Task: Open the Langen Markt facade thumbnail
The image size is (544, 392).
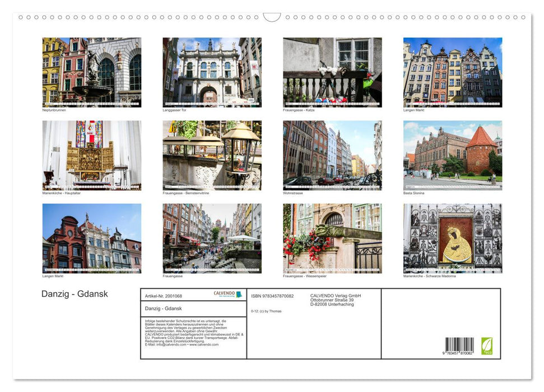Action: point(452,71)
